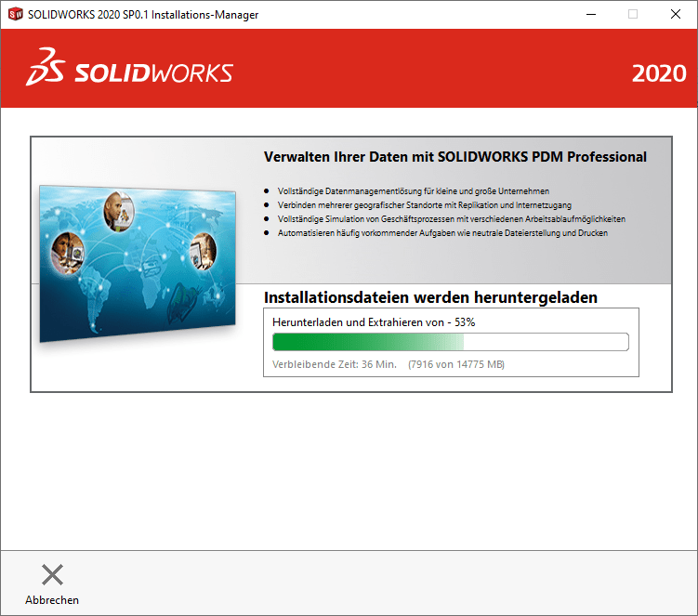The height and width of the screenshot is (616, 698).
Task: Click bullet 'Verbinden mehrerer geografischer Standorte'
Action: pos(424,204)
